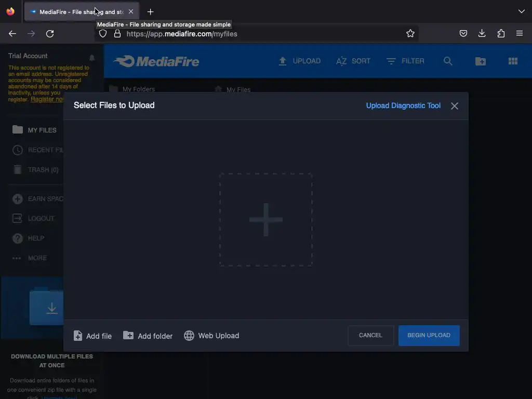The width and height of the screenshot is (532, 399).
Task: Click the notification bell icon
Action: tap(92, 57)
